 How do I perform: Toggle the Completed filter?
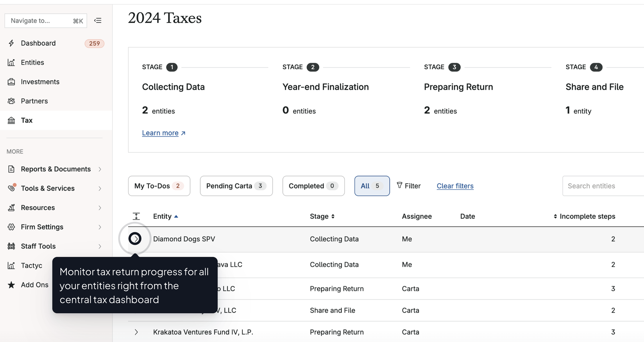314,186
